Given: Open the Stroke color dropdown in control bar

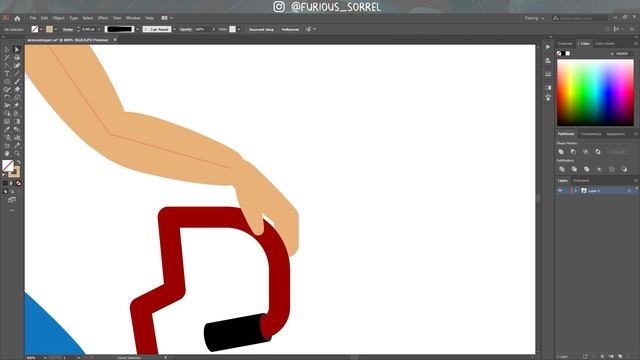Looking at the screenshot, I should coord(56,29).
